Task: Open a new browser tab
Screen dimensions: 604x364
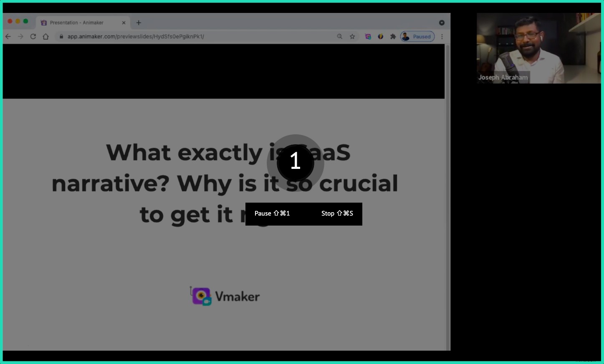Action: click(139, 23)
